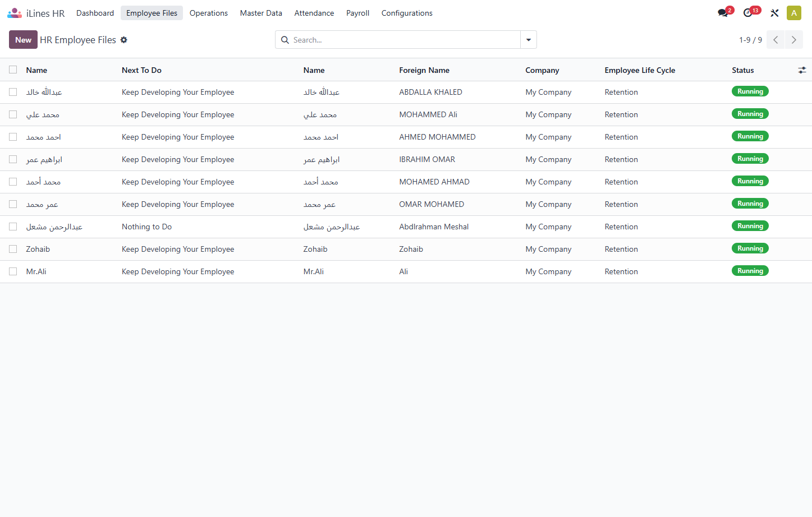Select all rows with header checkbox
The height and width of the screenshot is (517, 812).
[13, 70]
